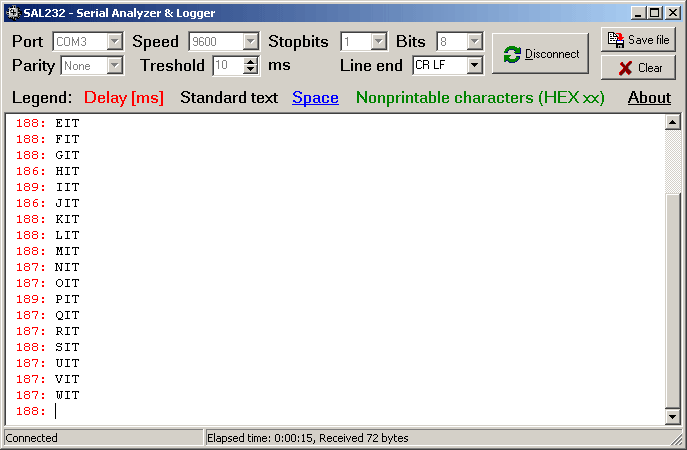Image resolution: width=687 pixels, height=450 pixels.
Task: Open the About link
Action: pyautogui.click(x=649, y=98)
